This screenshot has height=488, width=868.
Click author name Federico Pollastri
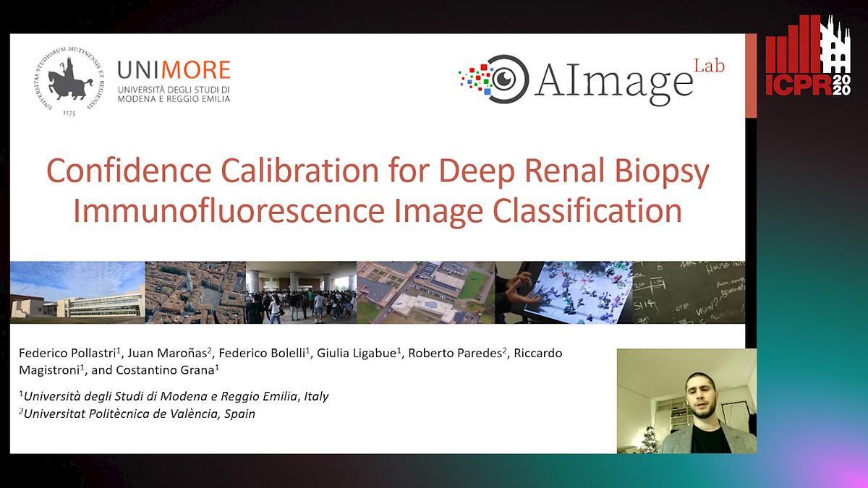click(67, 354)
